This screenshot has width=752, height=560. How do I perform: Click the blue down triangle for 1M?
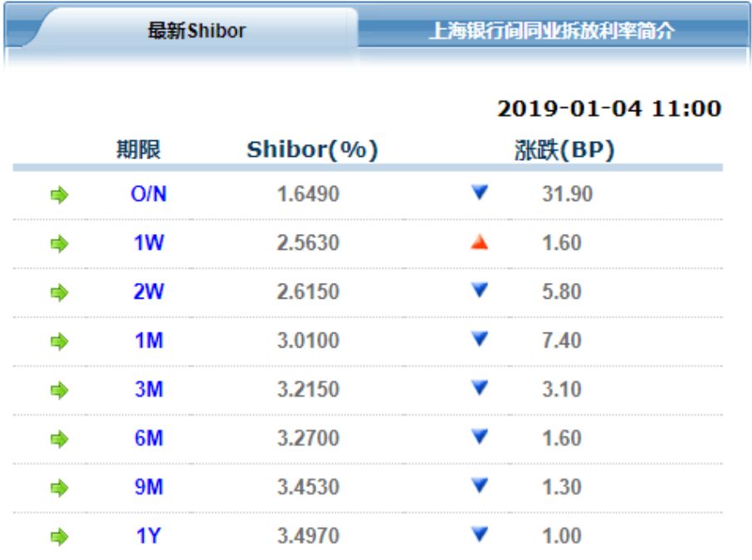point(480,339)
